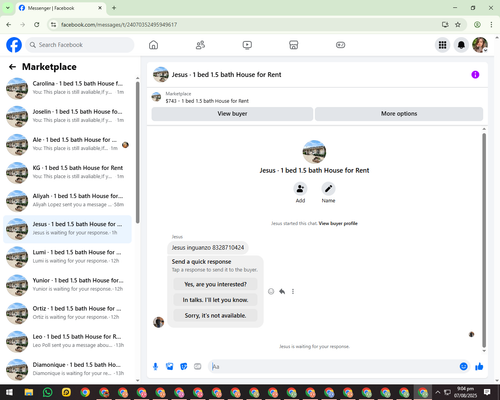500x400 pixels.
Task: Go back with the Marketplace arrow
Action: point(12,67)
